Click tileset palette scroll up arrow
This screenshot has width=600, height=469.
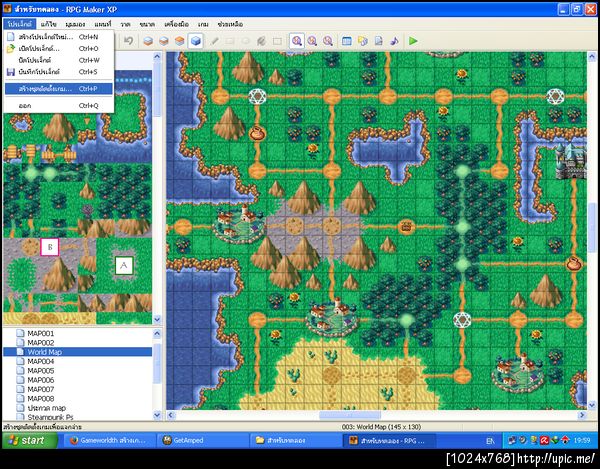point(157,57)
